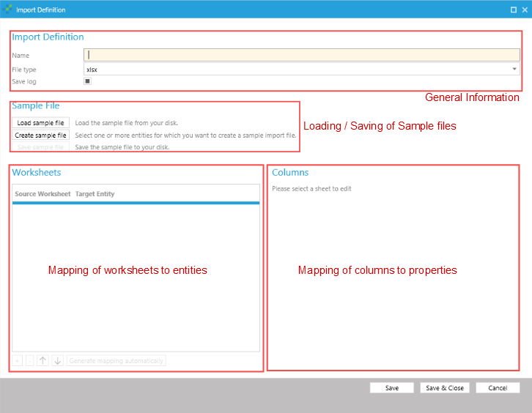
Task: Click Generate mapping automatically
Action: pos(117,360)
